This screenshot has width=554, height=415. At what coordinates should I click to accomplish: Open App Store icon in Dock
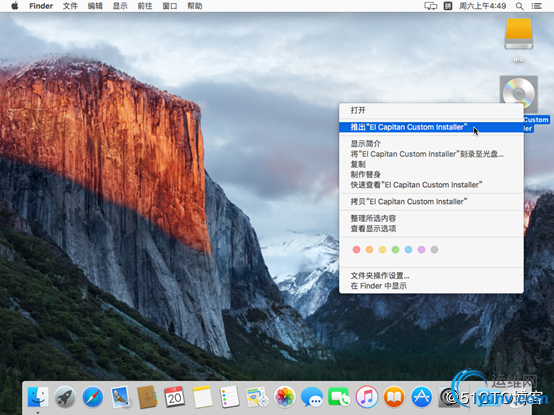pos(421,397)
